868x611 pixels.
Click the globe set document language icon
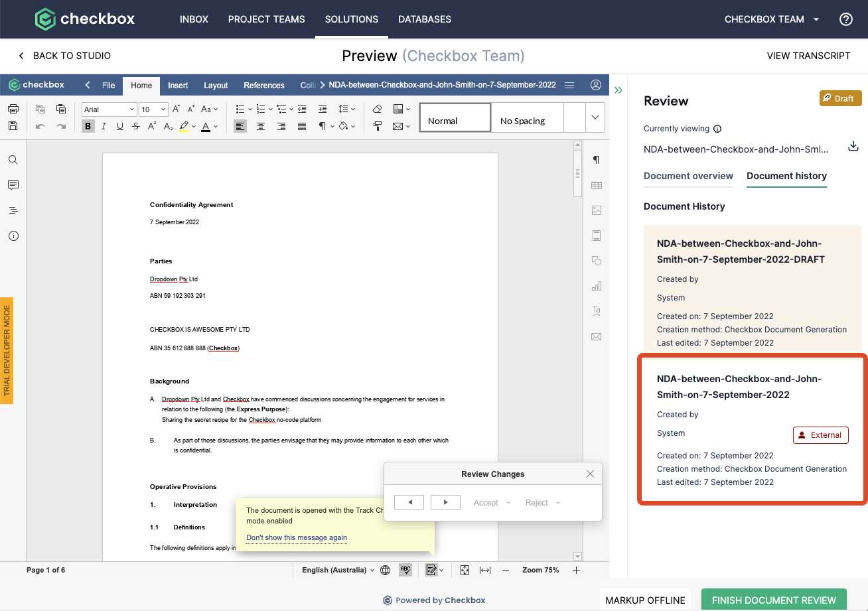[385, 570]
